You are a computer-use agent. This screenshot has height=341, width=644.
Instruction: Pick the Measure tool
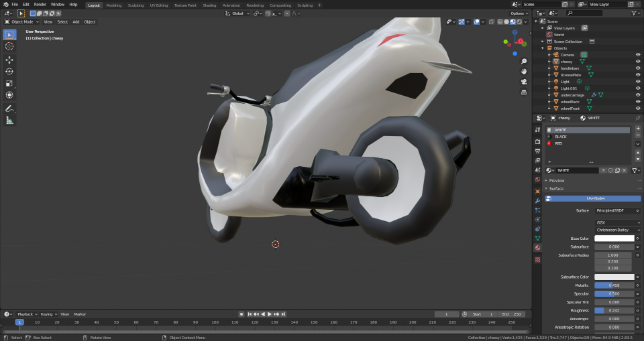click(9, 120)
